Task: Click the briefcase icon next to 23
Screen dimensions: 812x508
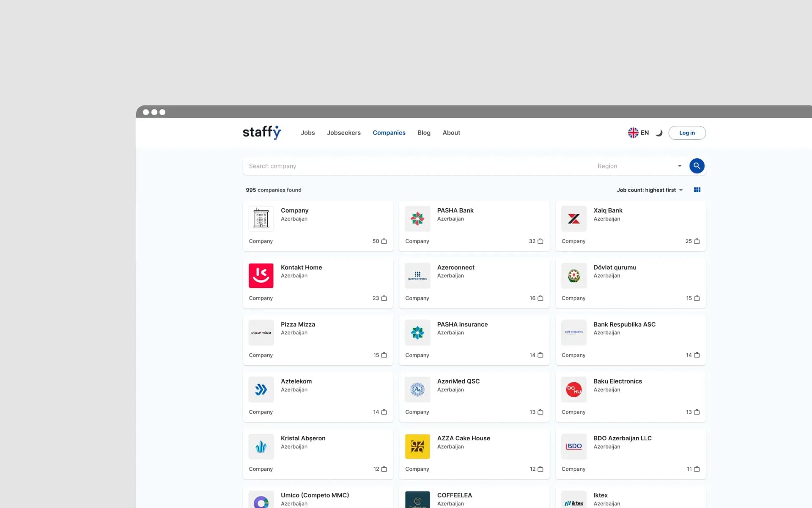Action: 384,298
